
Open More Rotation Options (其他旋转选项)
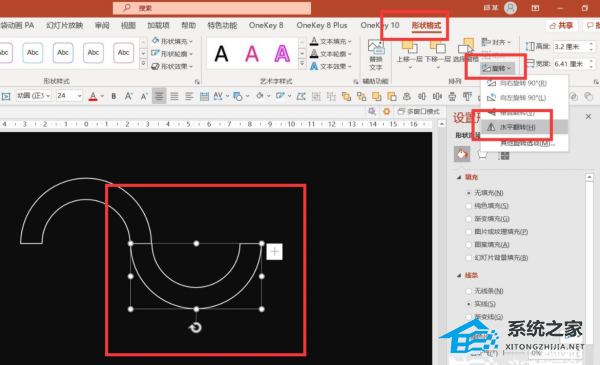pos(527,143)
